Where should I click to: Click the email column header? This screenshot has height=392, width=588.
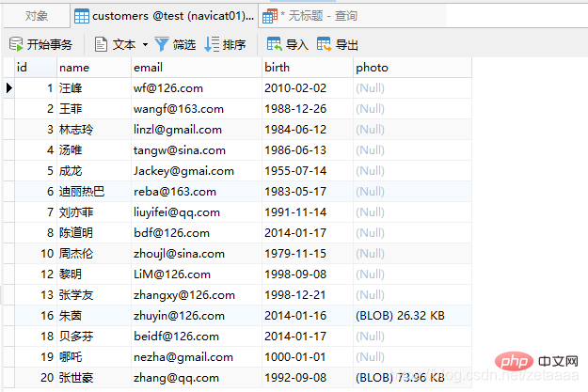197,68
